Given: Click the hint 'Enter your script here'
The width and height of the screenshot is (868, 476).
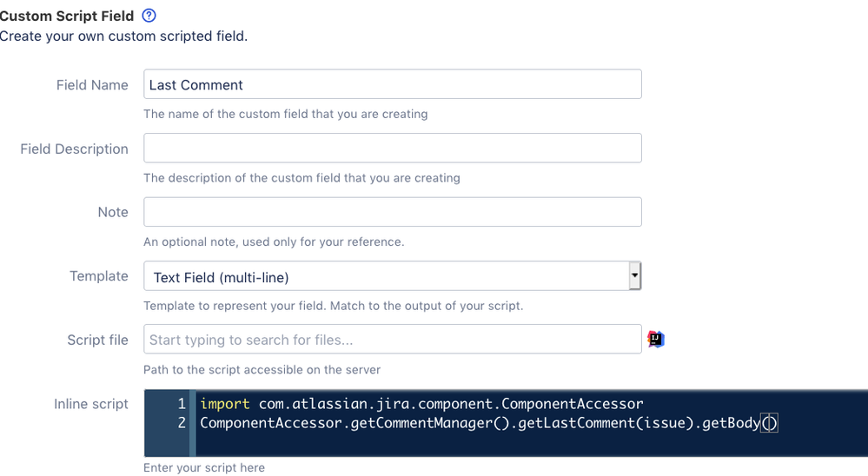Looking at the screenshot, I should (204, 467).
